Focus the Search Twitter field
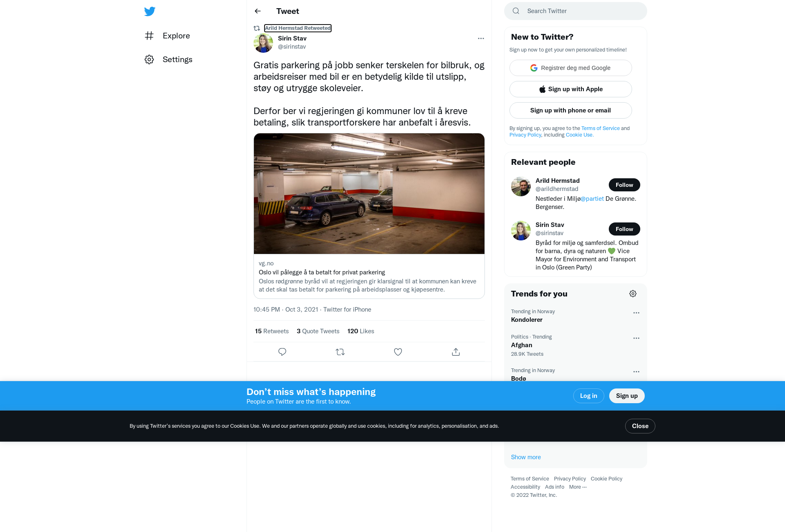This screenshot has width=785, height=532. click(575, 11)
